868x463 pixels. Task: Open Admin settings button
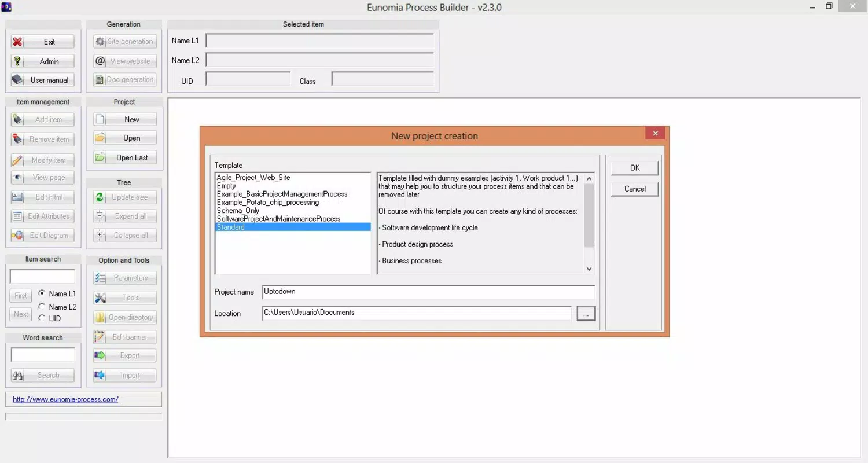click(43, 61)
